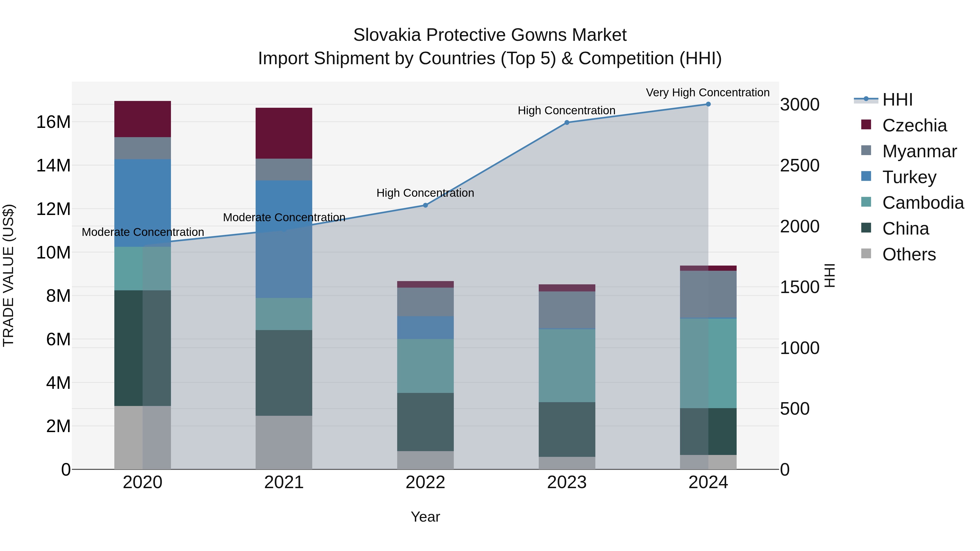The image size is (980, 551).
Task: Click the 2022 'High Concentration' annotation
Action: point(425,193)
